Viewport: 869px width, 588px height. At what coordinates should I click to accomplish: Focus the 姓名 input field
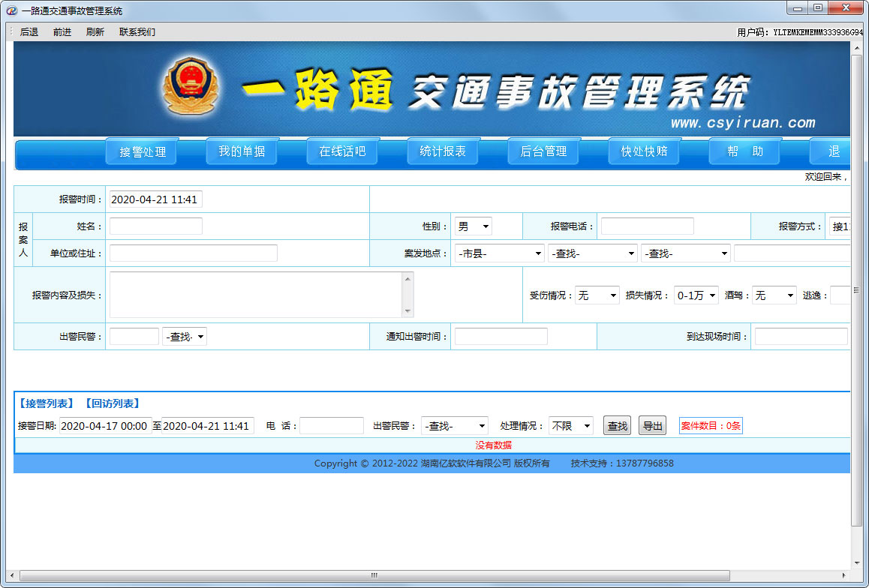coord(156,226)
